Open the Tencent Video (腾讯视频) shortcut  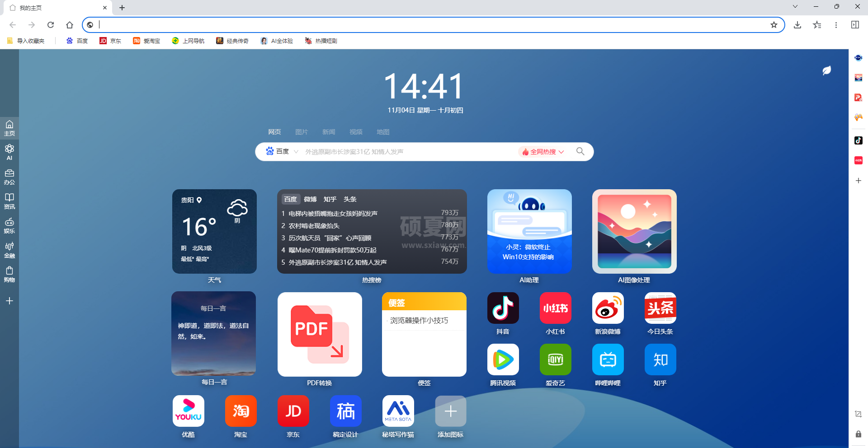[503, 359]
